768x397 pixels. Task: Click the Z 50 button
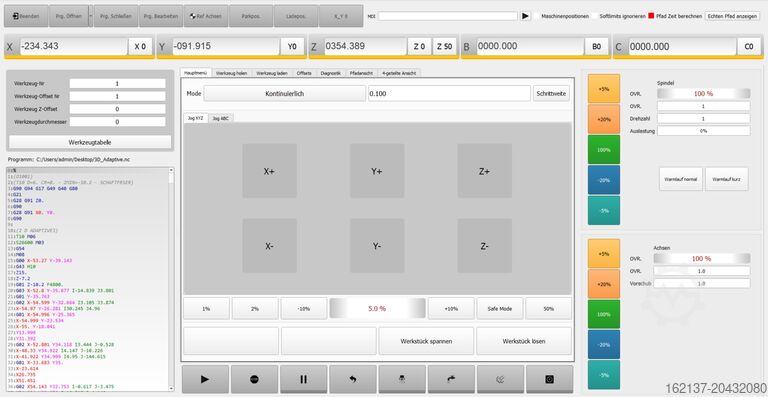click(445, 47)
